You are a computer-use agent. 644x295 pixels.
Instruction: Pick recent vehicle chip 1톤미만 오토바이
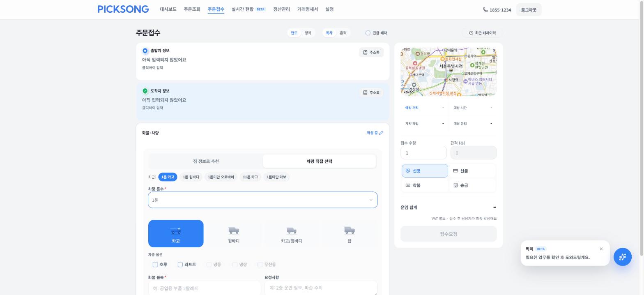[x=221, y=177]
